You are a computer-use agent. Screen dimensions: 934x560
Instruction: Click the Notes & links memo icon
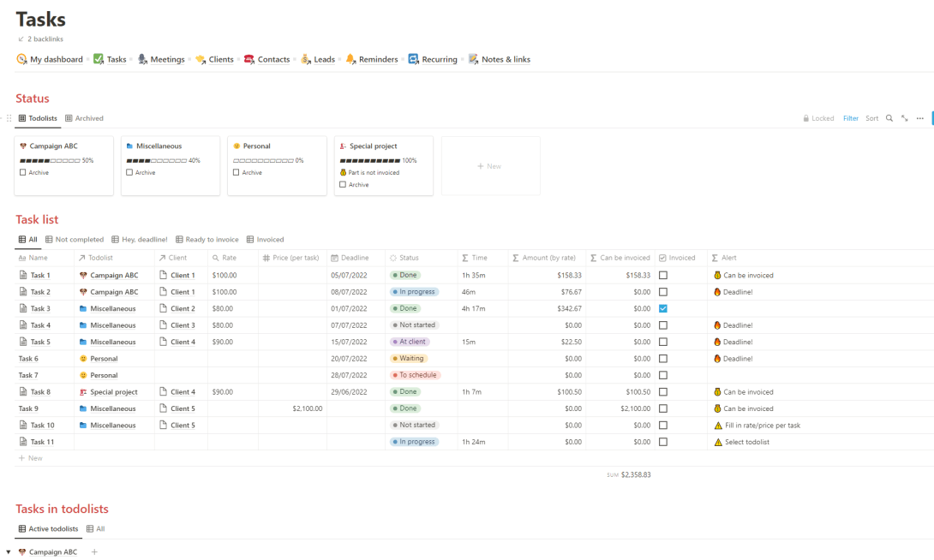474,59
